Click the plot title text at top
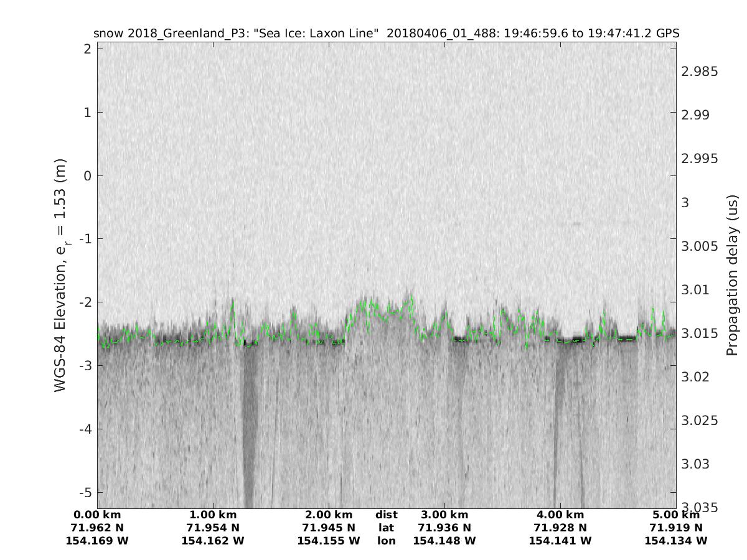 coord(386,33)
